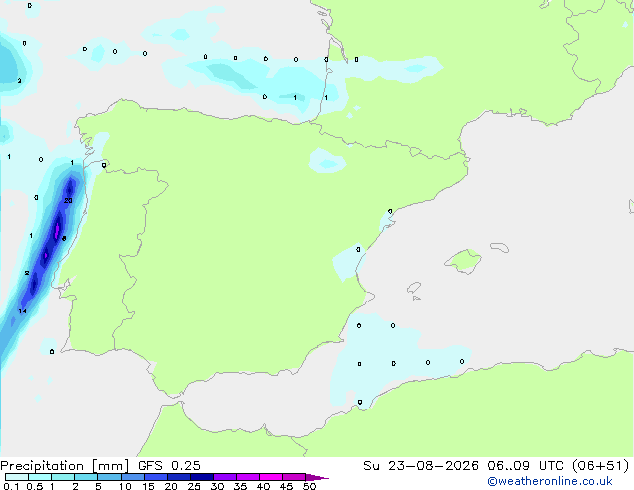Click the '(06+51)' forecast offset text
The image size is (634, 490).
(x=601, y=466)
